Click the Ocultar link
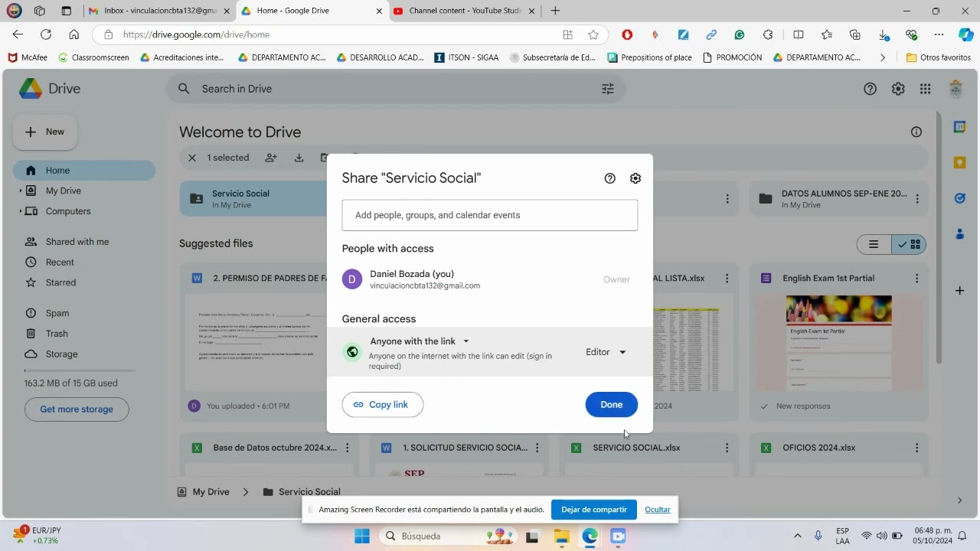Image resolution: width=980 pixels, height=551 pixels. pyautogui.click(x=657, y=510)
